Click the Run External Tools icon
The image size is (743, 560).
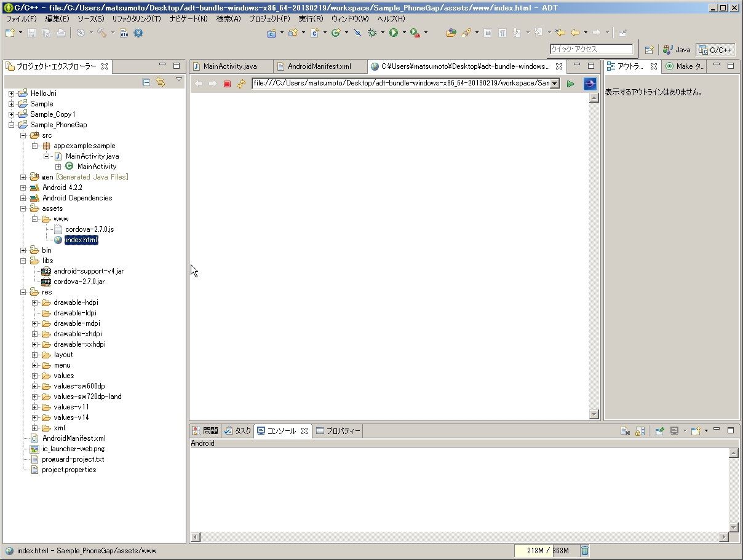[x=415, y=33]
